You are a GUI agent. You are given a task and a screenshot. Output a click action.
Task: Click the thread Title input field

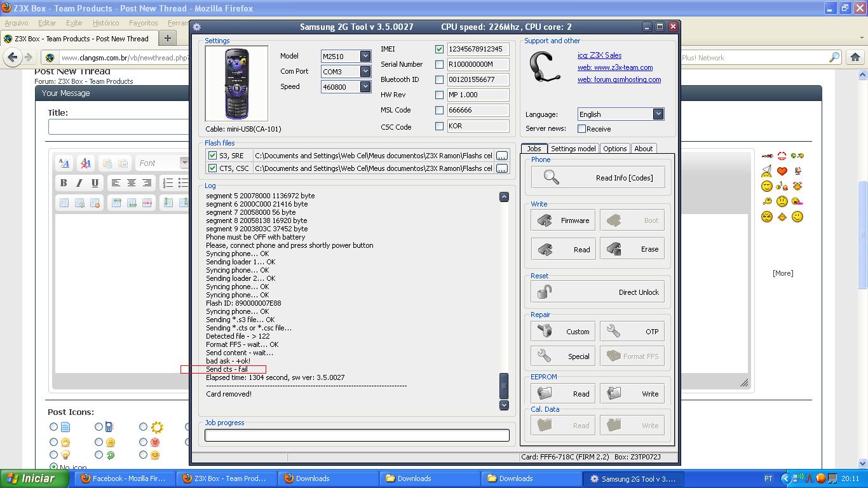coord(119,126)
